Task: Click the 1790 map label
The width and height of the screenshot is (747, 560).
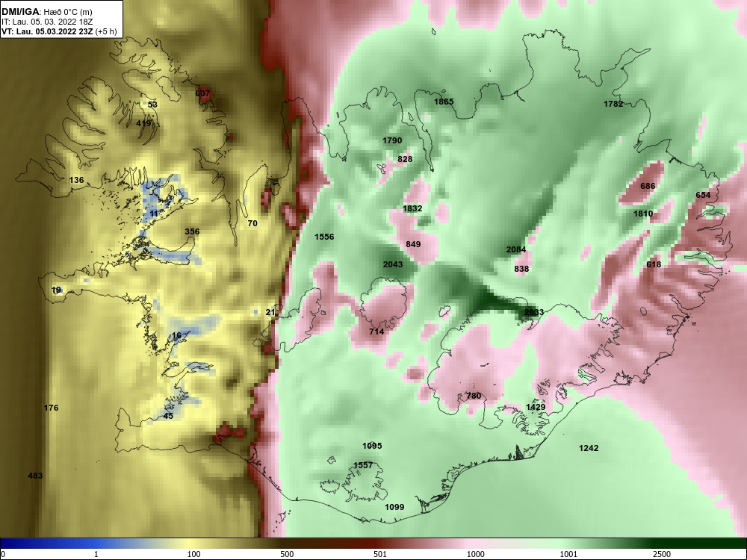Action: [392, 141]
